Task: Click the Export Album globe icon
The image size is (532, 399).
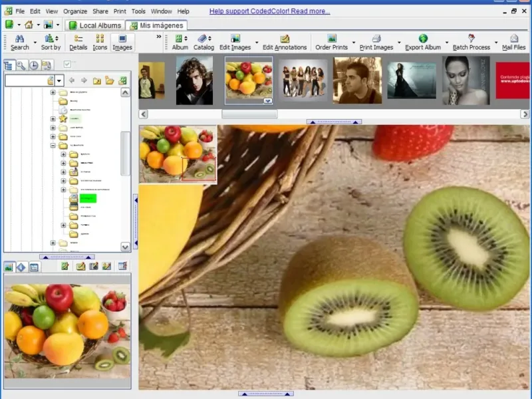Action: (423, 39)
